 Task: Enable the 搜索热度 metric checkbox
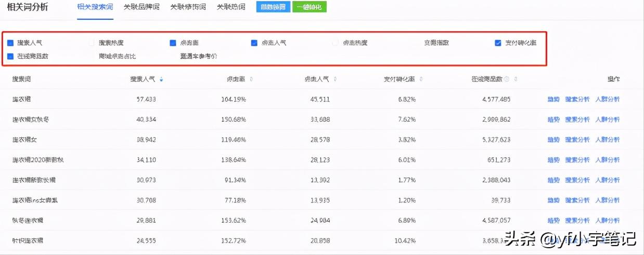92,43
